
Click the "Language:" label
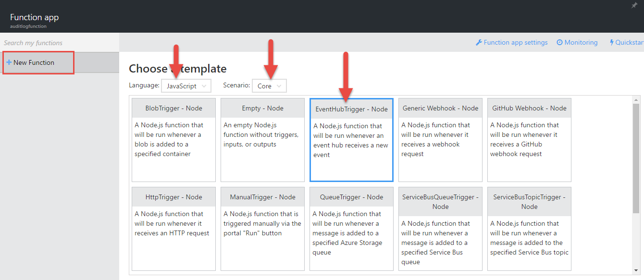tap(144, 85)
